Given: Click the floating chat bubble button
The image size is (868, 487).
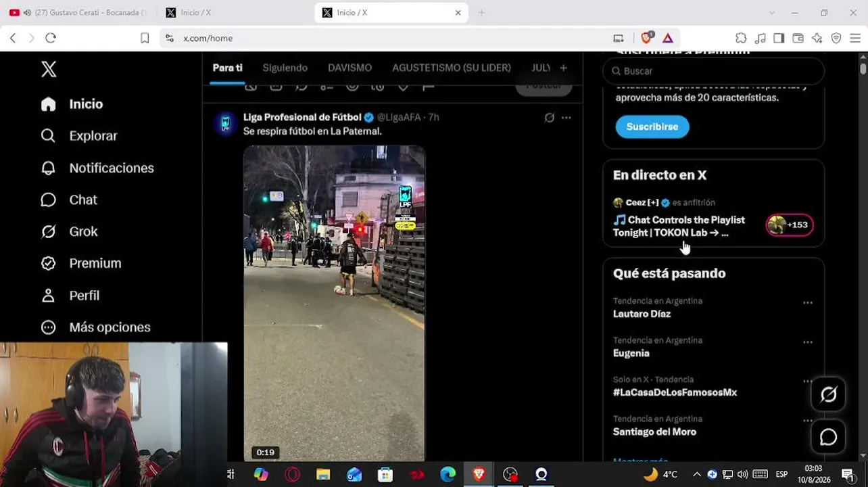Looking at the screenshot, I should tap(828, 437).
